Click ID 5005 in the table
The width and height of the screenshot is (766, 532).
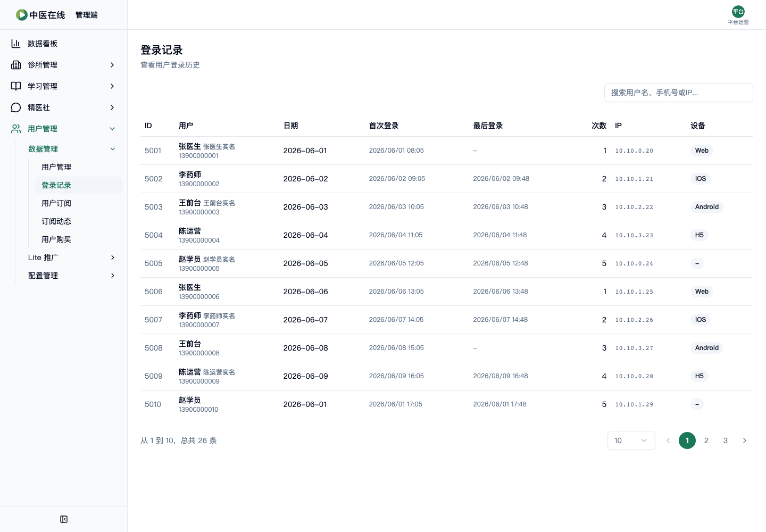[x=154, y=263]
